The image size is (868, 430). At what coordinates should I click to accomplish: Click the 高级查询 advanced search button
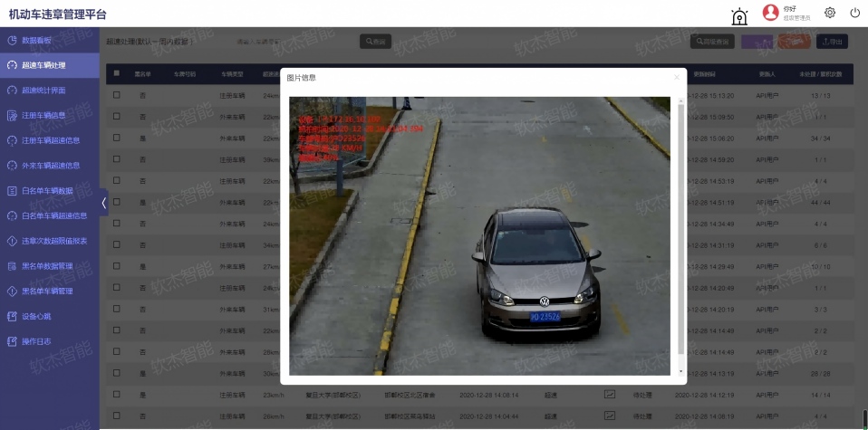click(712, 42)
